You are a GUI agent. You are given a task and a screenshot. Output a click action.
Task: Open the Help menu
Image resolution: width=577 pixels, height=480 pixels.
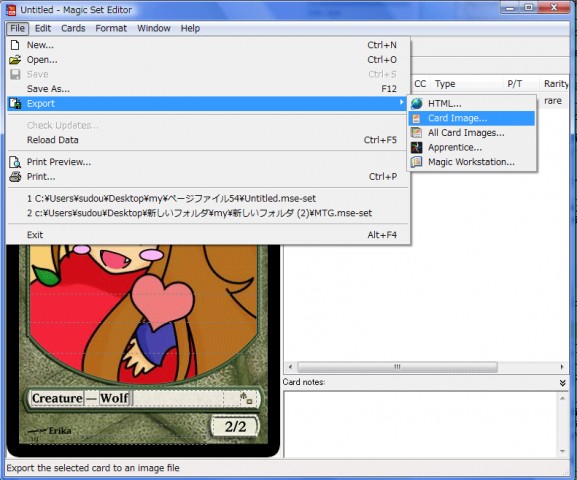[190, 28]
